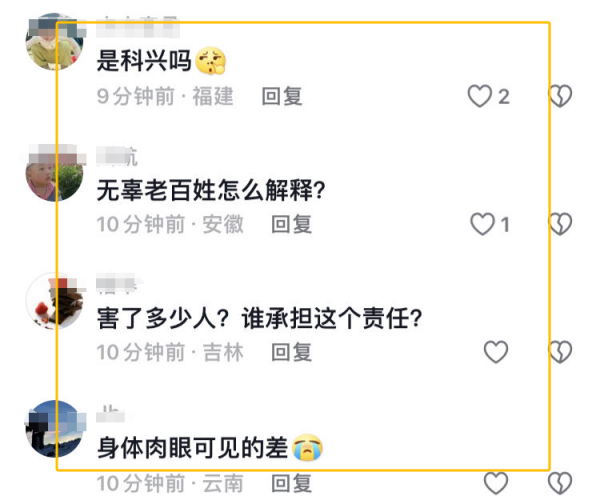Like the comment "无辜老百姓怎么解释?"

point(482,224)
